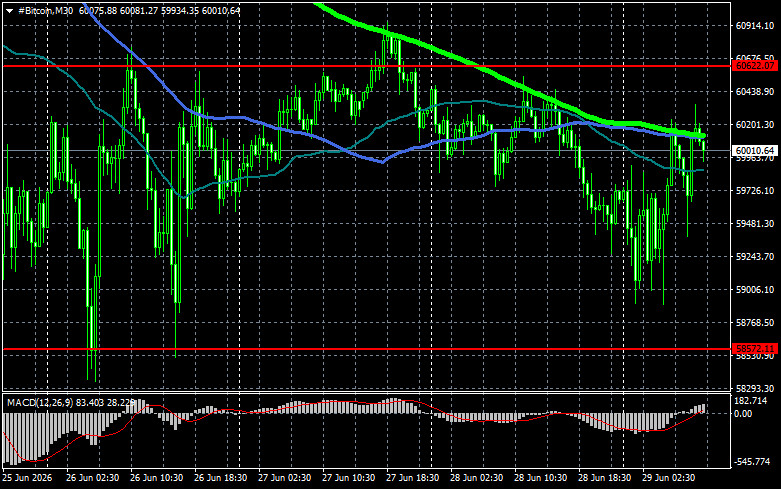
Task: Click the MACD(12,26,9) indicator label
Action: coord(40,402)
